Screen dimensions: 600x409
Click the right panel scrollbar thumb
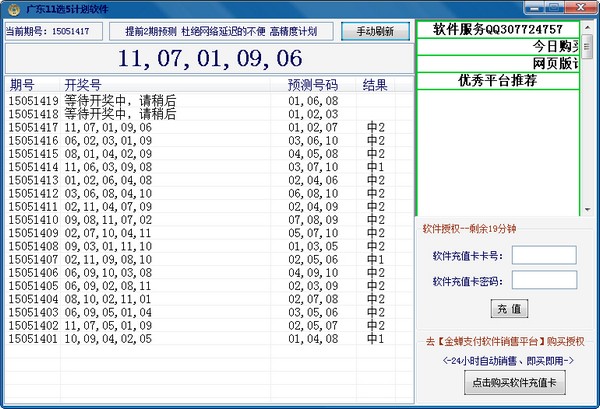click(x=587, y=47)
